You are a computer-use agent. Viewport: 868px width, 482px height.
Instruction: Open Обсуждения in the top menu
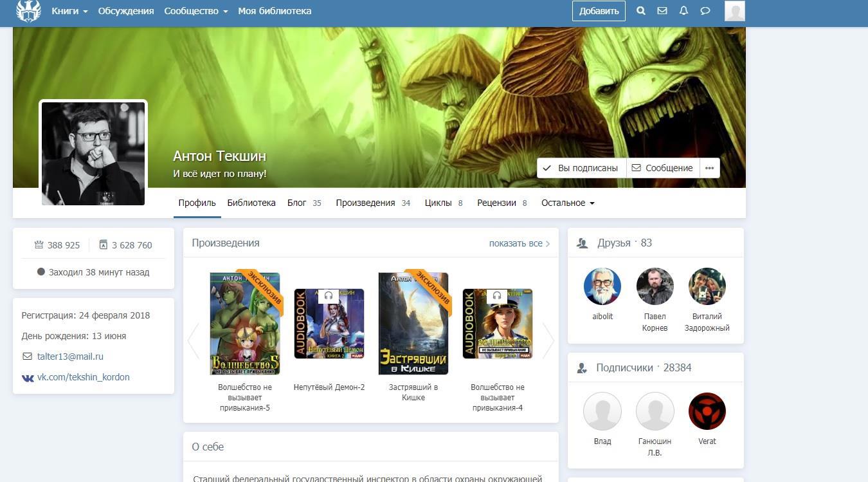tap(126, 11)
